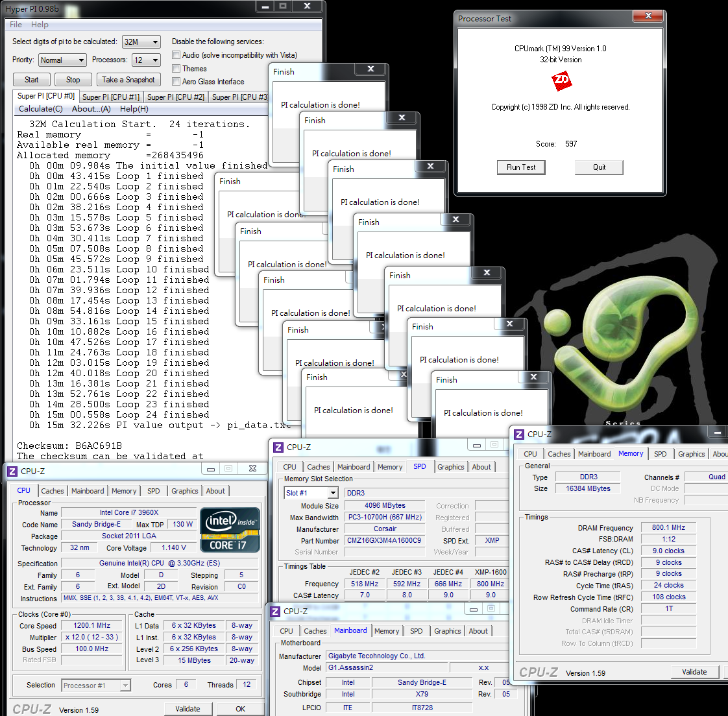Click the Command Rate 1T value
728x716 pixels.
(668, 609)
